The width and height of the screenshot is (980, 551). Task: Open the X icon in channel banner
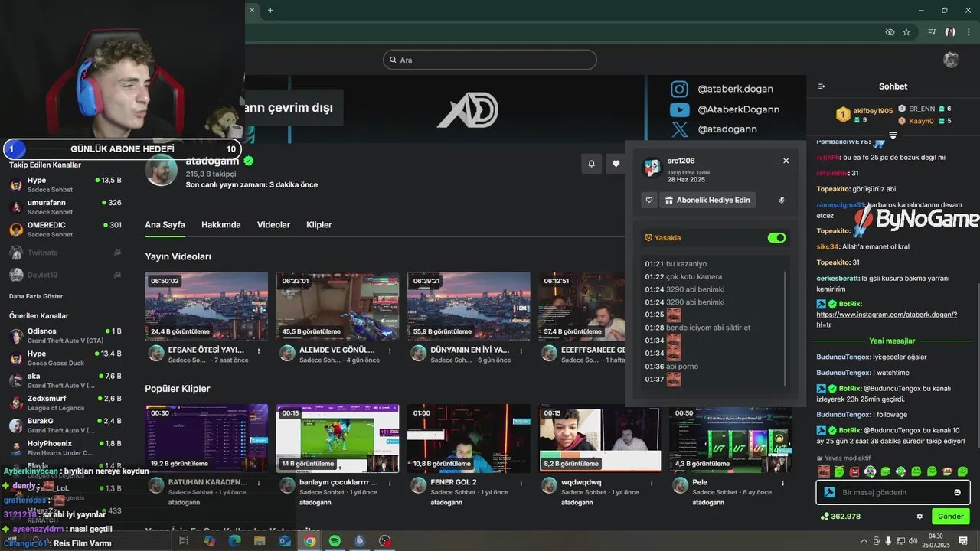click(679, 131)
